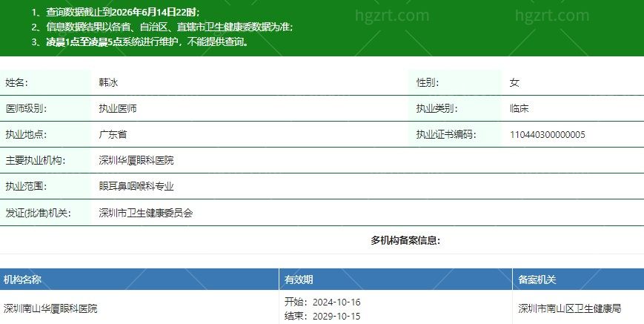Click the 性别 label
Image resolution: width=644 pixels, height=324 pixels.
pos(428,82)
